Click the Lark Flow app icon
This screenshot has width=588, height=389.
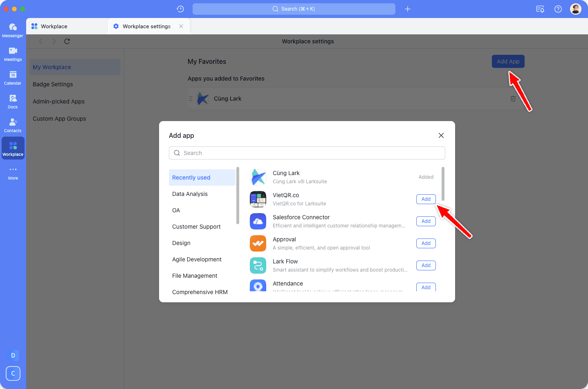click(x=258, y=265)
